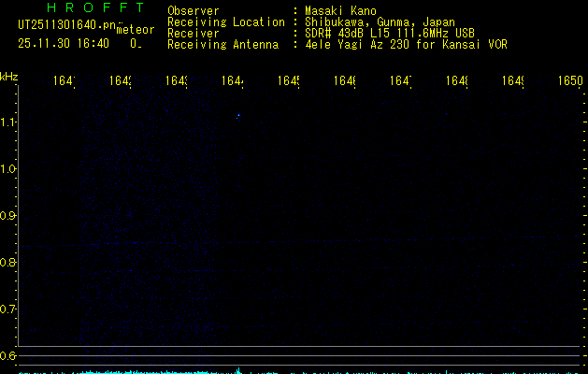Select Shibukawa, Gunma, Japan text
The image size is (588, 374).
(380, 22)
